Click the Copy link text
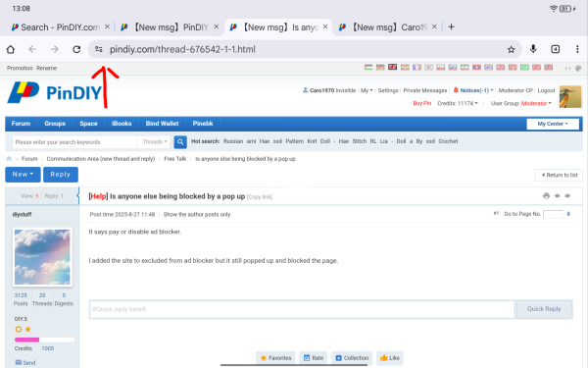This screenshot has width=588, height=368. point(260,197)
